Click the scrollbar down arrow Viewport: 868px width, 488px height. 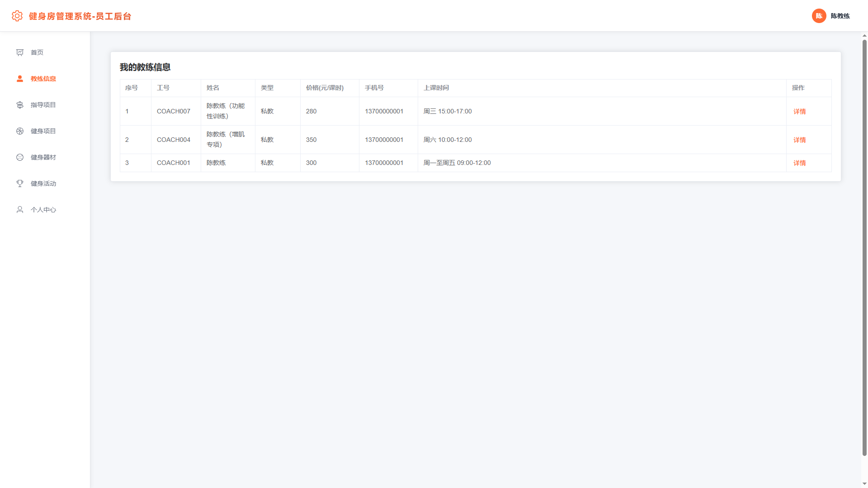(x=864, y=484)
